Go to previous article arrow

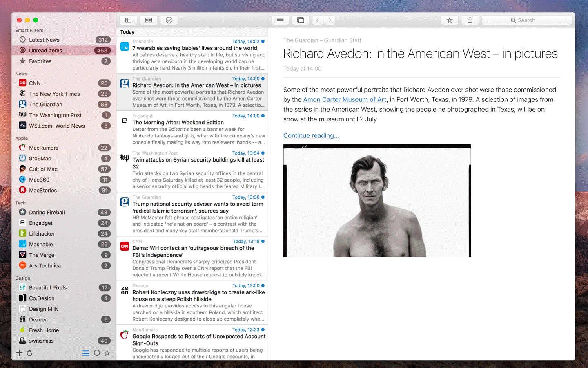pyautogui.click(x=318, y=20)
